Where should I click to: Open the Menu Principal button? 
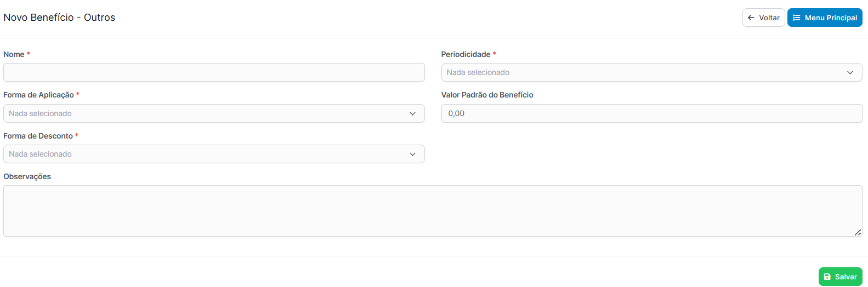825,18
